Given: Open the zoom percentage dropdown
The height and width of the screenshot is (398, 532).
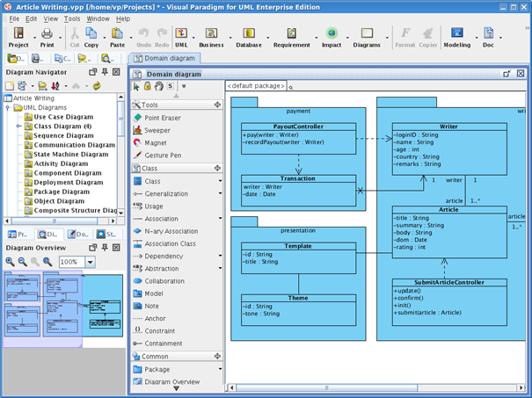Looking at the screenshot, I should [91, 262].
